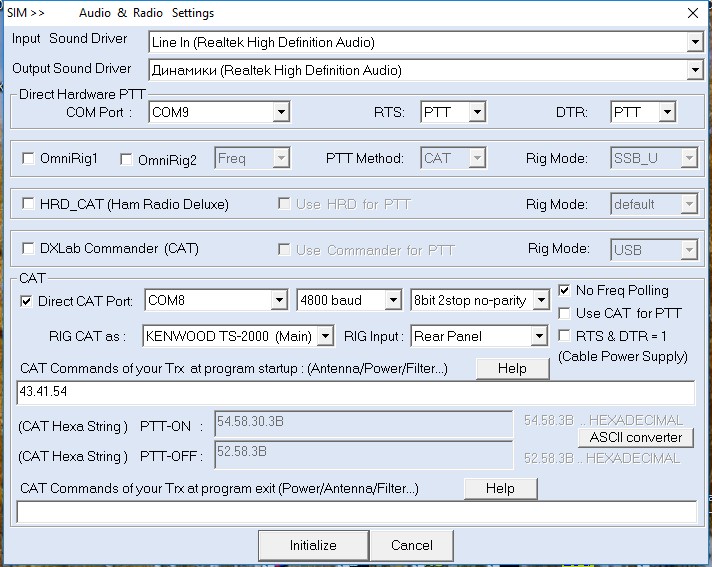The height and width of the screenshot is (567, 712).
Task: Click the startup CAT commands field containing 43.41.54
Action: click(355, 392)
